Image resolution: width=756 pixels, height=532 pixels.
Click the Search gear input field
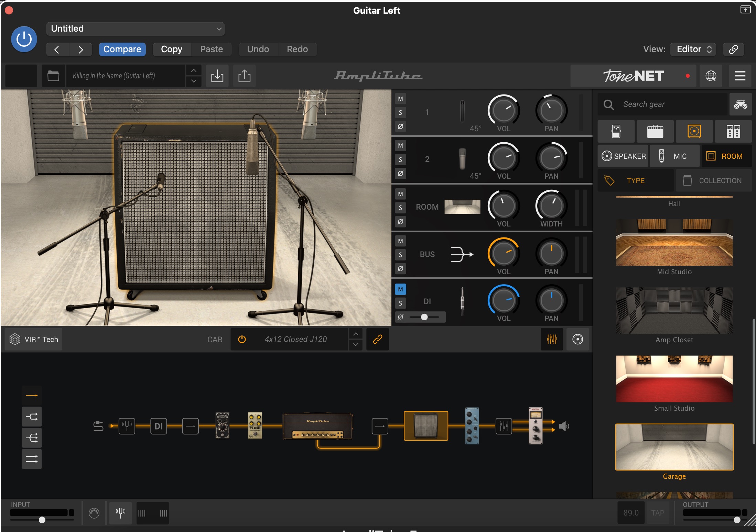662,104
